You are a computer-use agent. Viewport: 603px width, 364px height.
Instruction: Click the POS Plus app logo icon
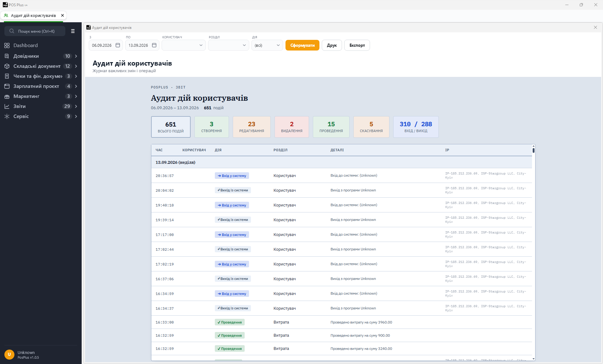[x=5, y=5]
